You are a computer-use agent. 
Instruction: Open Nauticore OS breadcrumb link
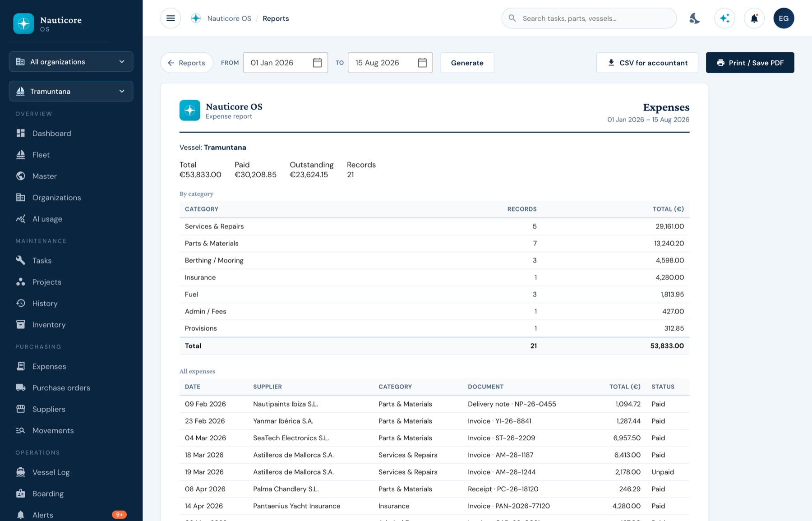(x=229, y=18)
